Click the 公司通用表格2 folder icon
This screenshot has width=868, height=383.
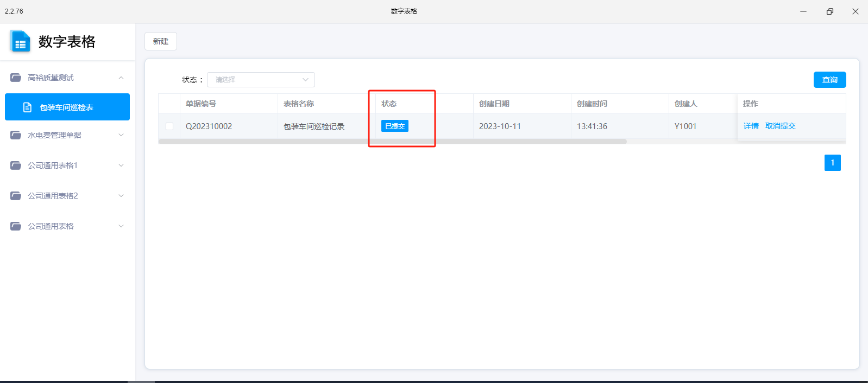pyautogui.click(x=16, y=196)
